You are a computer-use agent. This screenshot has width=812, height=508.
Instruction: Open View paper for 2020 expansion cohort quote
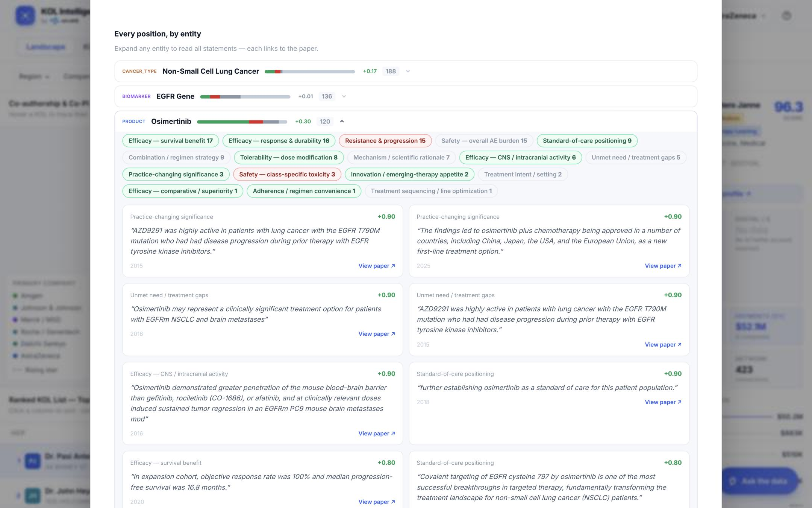[377, 502]
